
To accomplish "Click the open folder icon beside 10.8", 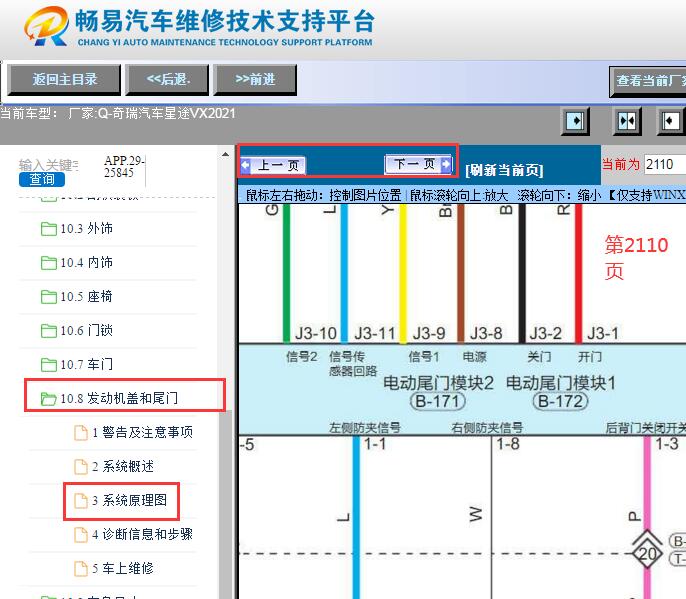I will pyautogui.click(x=49, y=399).
